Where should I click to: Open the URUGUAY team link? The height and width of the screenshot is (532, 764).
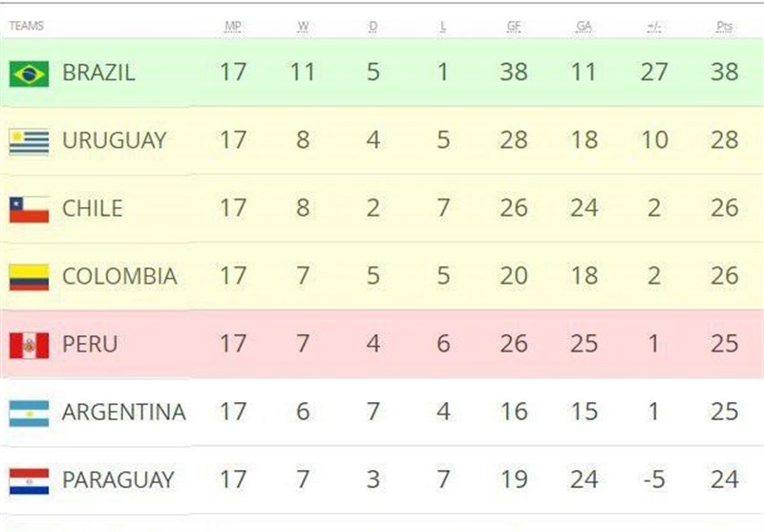pyautogui.click(x=114, y=140)
